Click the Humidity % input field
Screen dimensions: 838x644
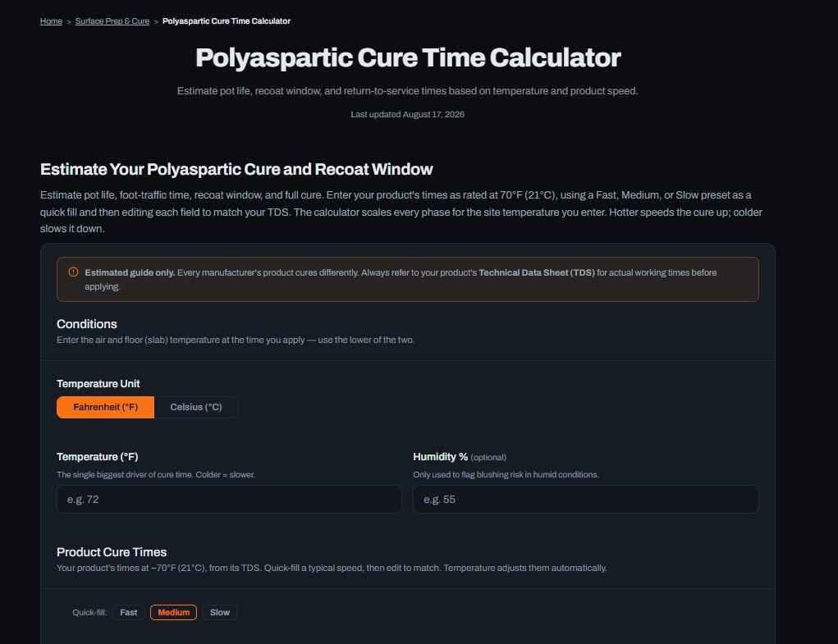pyautogui.click(x=586, y=500)
